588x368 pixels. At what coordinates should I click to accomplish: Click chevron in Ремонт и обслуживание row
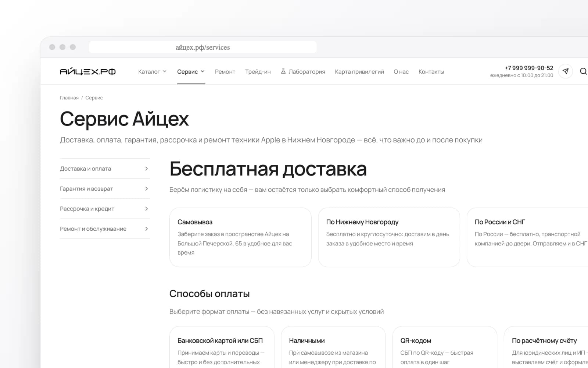146,229
